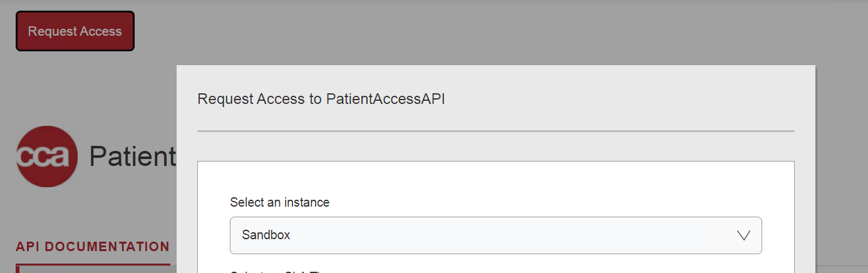Click the horizontal divider under the dialog title
Image resolution: width=868 pixels, height=273 pixels.
pos(495,131)
